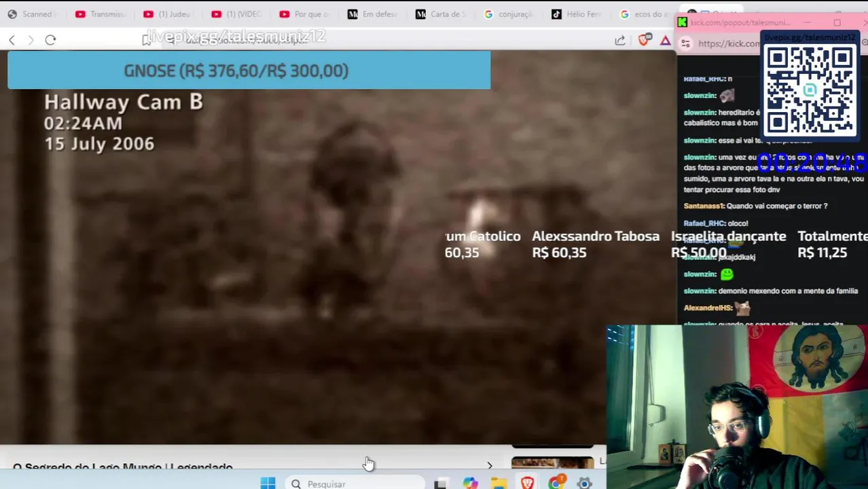Switch to the 'conjuração' Google tab
868x489 pixels.
pos(509,14)
